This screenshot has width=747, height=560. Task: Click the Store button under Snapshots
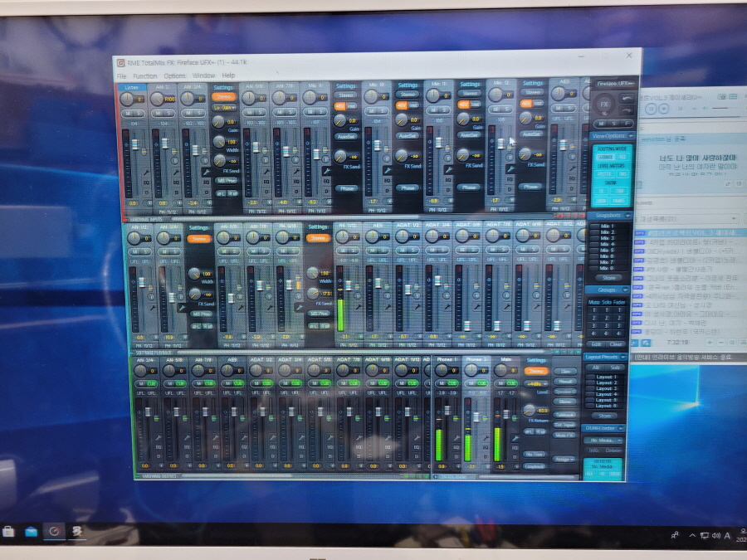point(609,278)
